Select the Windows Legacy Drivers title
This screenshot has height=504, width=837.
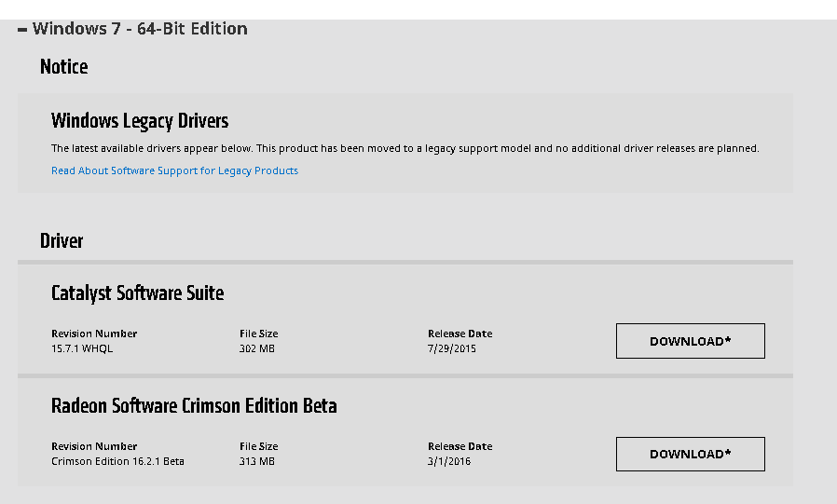coord(140,121)
